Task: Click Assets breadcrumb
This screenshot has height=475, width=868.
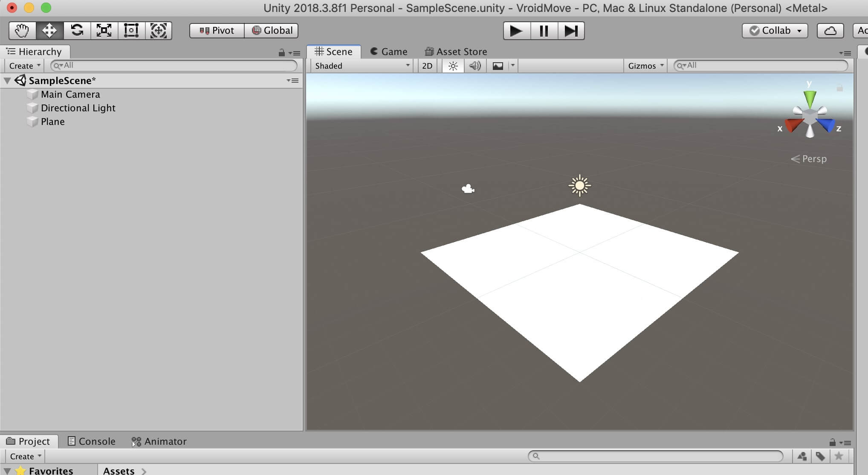Action: pos(119,471)
